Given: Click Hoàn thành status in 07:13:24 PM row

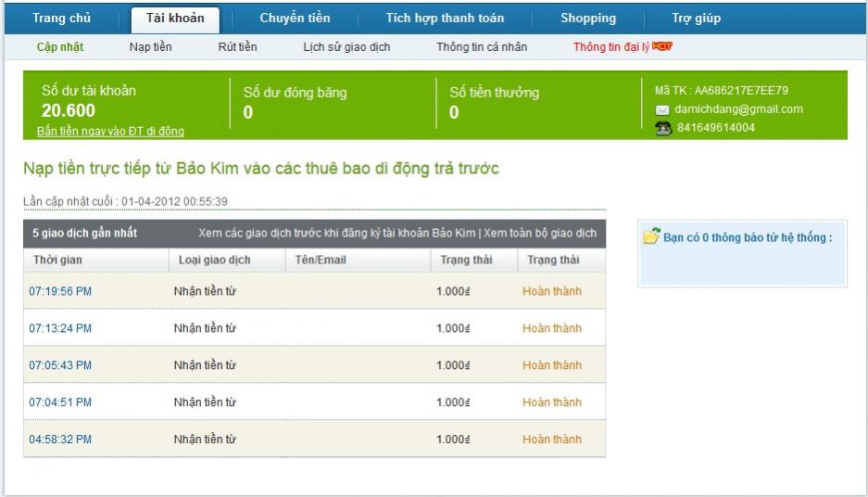Looking at the screenshot, I should (x=552, y=328).
